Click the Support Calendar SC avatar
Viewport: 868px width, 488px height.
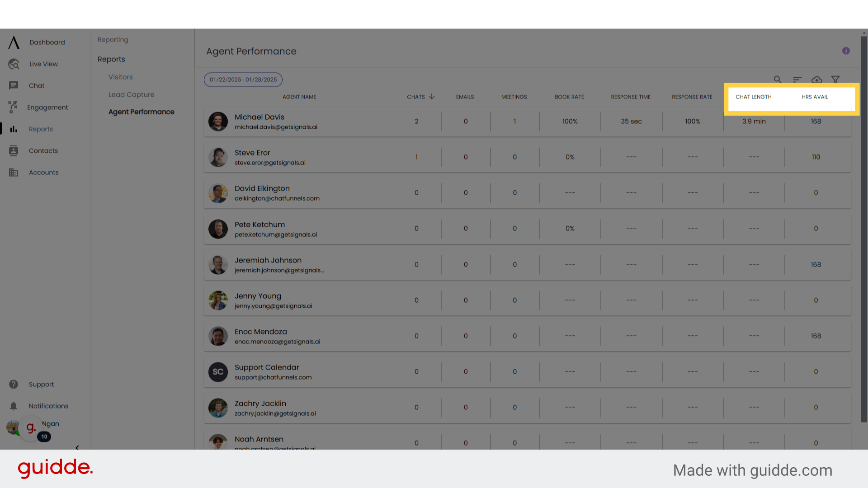(218, 372)
